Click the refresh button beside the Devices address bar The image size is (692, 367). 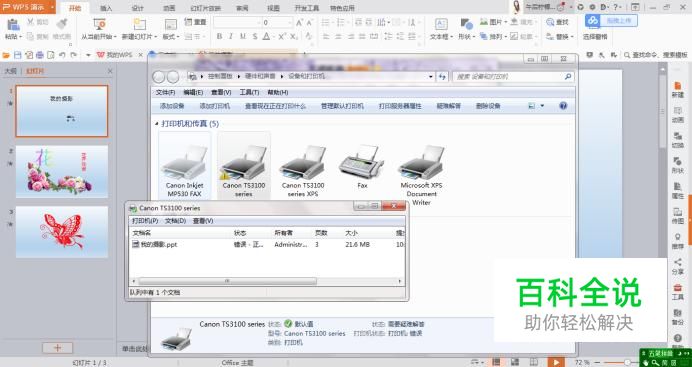[x=442, y=77]
